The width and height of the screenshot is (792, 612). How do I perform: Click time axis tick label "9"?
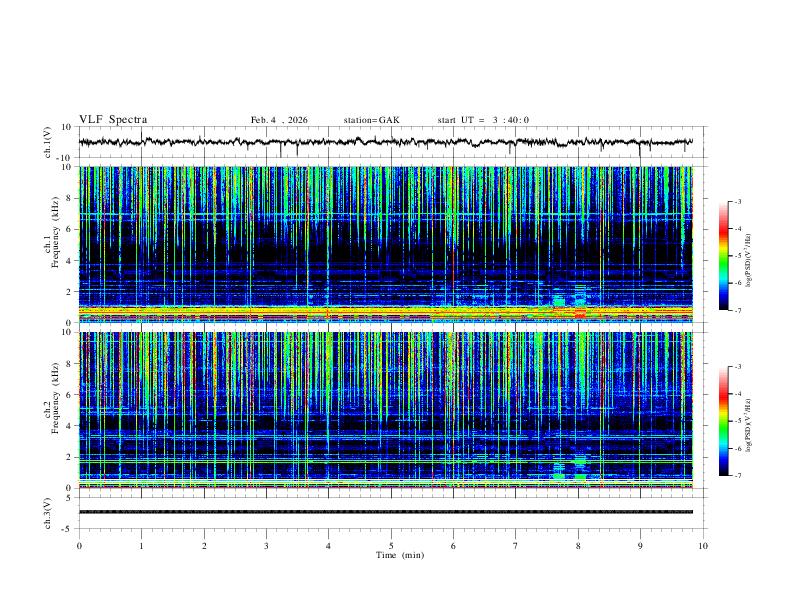[x=640, y=546]
